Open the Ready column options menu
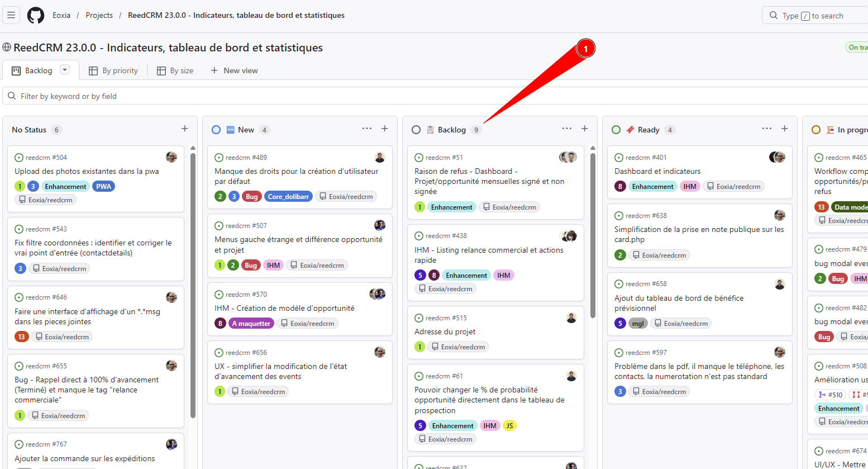The width and height of the screenshot is (868, 469). [767, 129]
